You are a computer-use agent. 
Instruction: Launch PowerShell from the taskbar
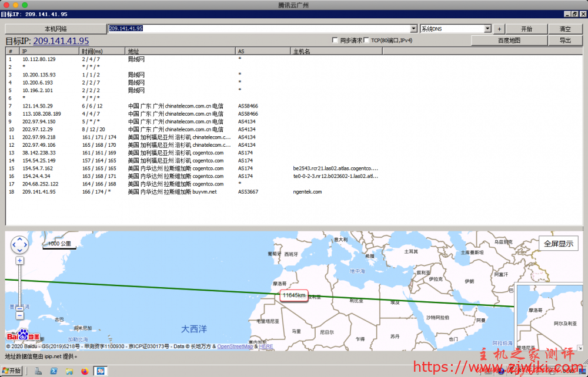54,371
